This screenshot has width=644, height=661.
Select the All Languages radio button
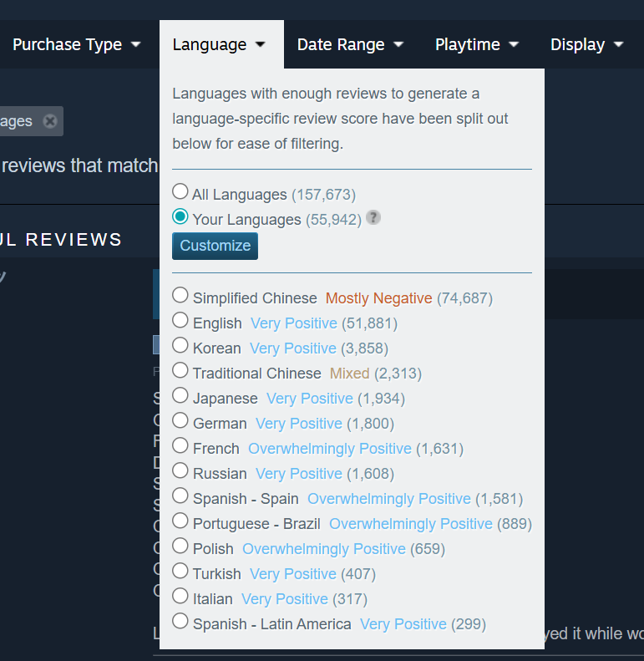pyautogui.click(x=180, y=191)
